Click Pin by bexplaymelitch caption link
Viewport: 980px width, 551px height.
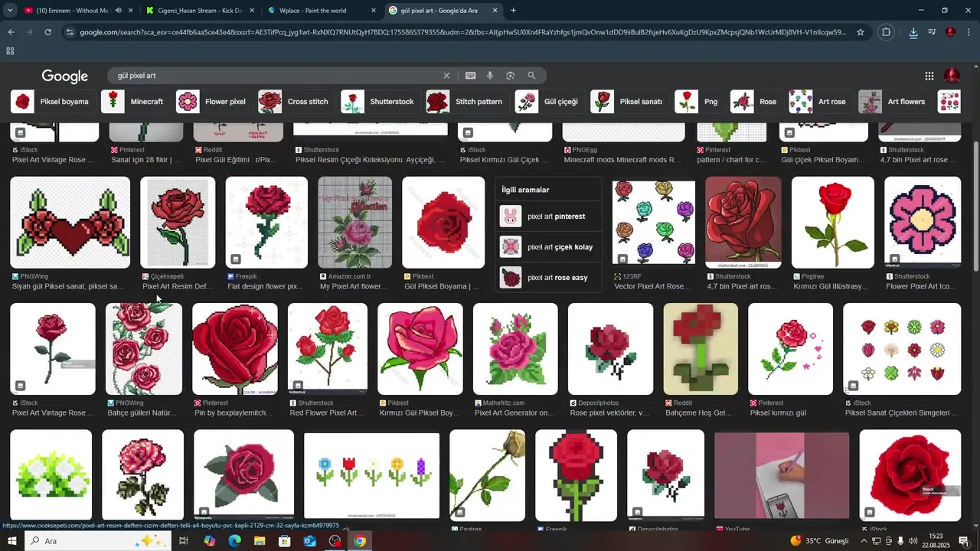tap(234, 413)
